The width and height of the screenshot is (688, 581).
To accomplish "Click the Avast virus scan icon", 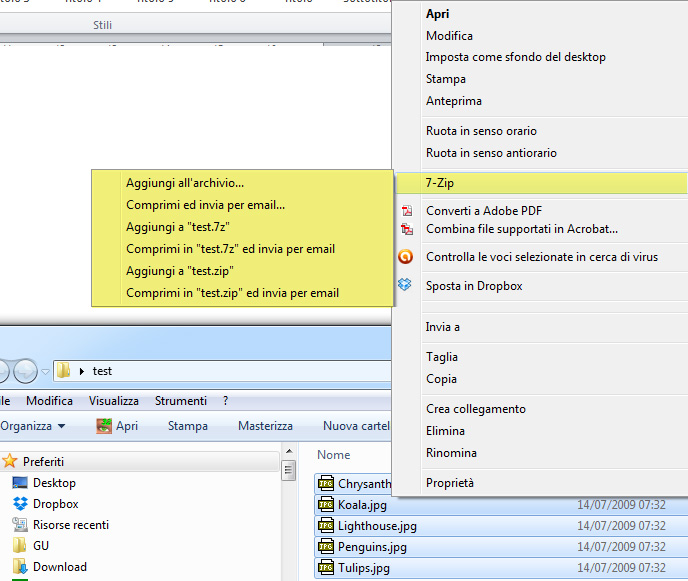I will (x=405, y=257).
